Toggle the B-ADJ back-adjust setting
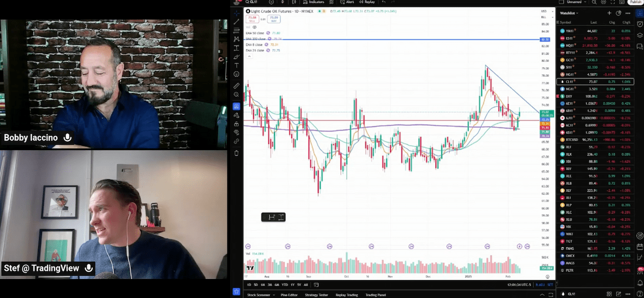The width and height of the screenshot is (644, 298). [540, 284]
